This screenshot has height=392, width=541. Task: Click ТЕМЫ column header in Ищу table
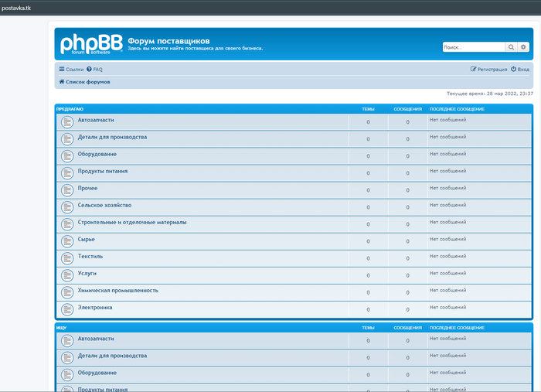coord(368,328)
